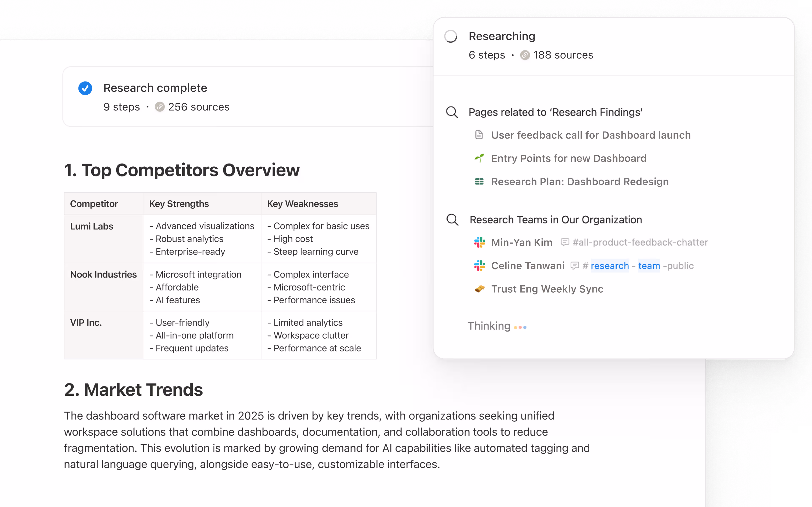This screenshot has width=812, height=507.
Task: Click Slack icon next to Celine Tanwani
Action: [x=479, y=266]
